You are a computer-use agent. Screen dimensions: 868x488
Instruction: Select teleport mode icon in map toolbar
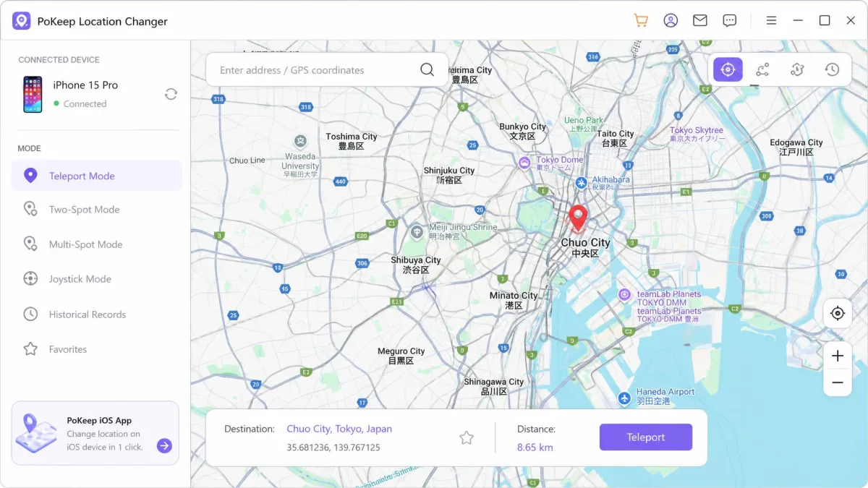point(728,69)
